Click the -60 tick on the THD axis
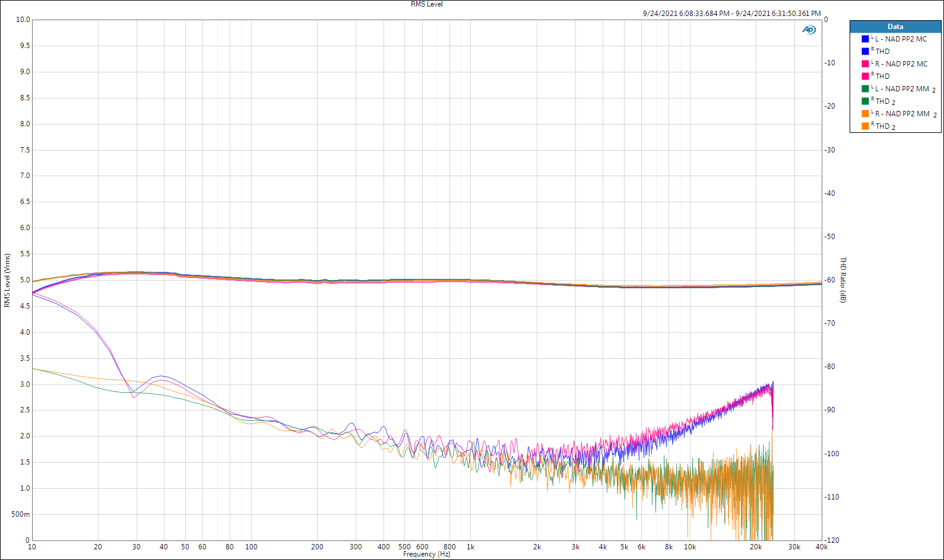This screenshot has height=560, width=944. [830, 280]
